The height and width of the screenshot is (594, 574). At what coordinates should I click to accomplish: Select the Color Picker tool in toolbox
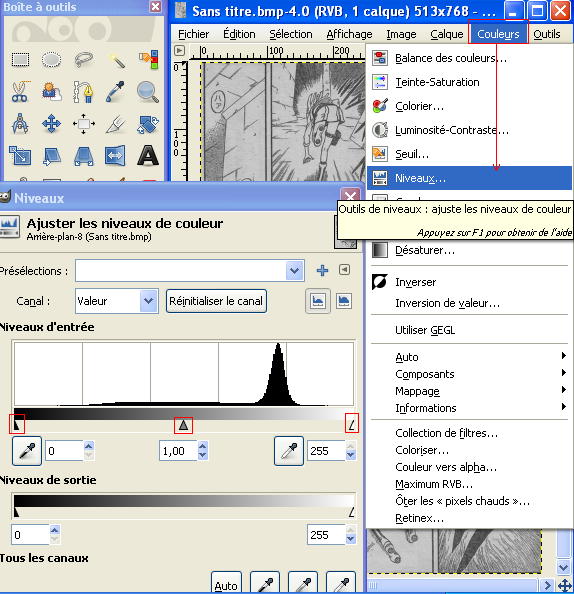[116, 92]
